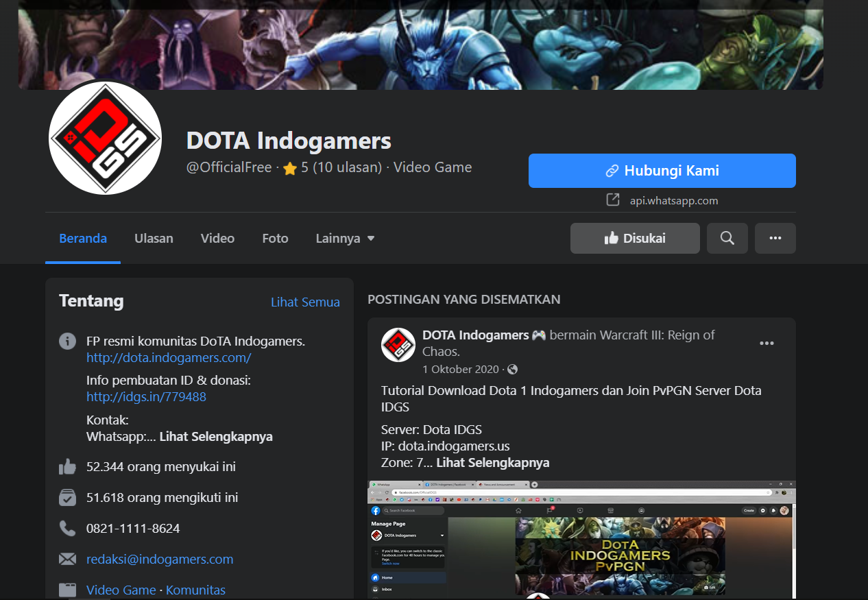Click the thumbs-up icon beside 52.344 likes
This screenshot has width=868, height=600.
(67, 467)
